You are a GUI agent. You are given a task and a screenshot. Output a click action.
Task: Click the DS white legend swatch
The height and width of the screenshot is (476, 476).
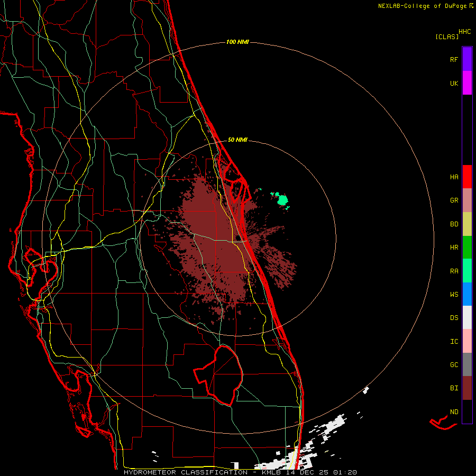(x=467, y=317)
